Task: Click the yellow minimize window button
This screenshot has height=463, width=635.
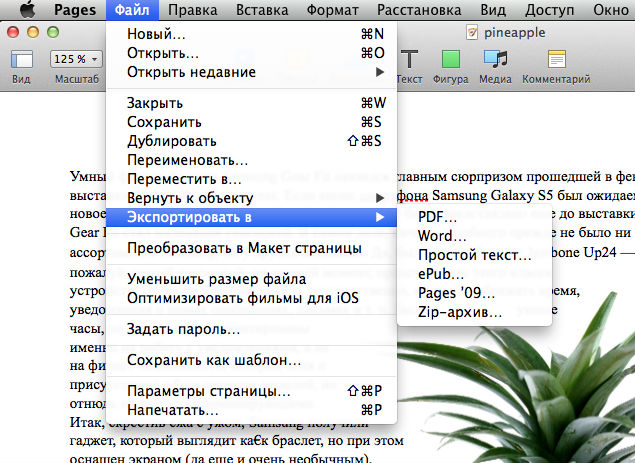Action: point(33,32)
